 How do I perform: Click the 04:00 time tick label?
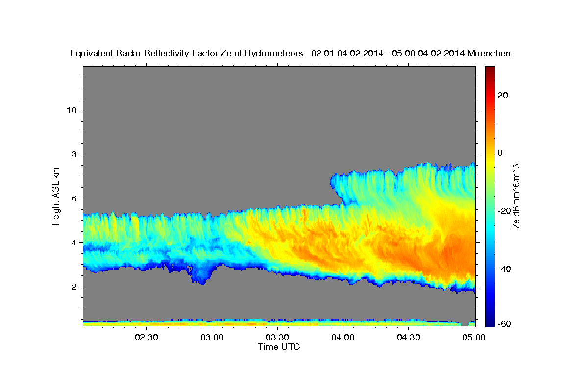click(x=343, y=337)
